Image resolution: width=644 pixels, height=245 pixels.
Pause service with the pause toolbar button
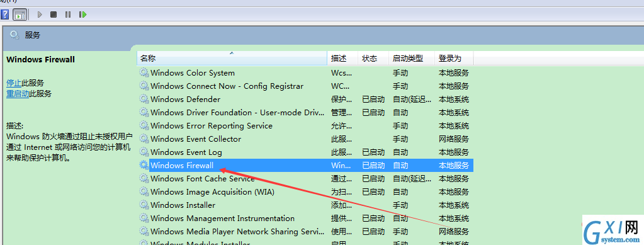68,14
